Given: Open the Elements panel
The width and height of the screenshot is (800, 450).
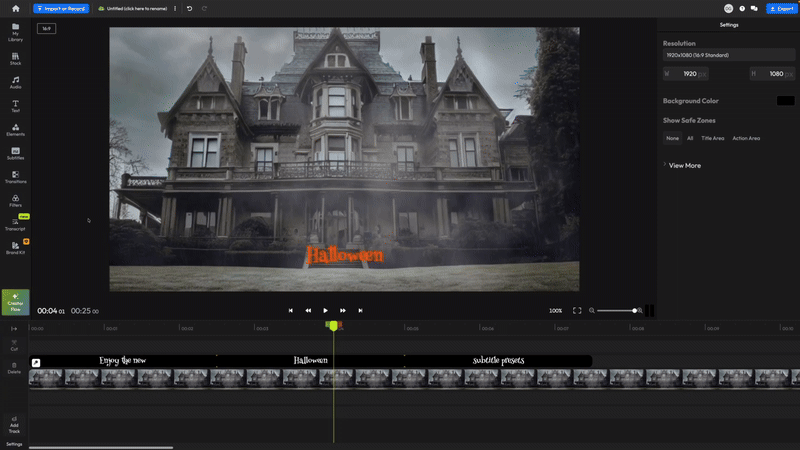Looking at the screenshot, I should (x=15, y=130).
